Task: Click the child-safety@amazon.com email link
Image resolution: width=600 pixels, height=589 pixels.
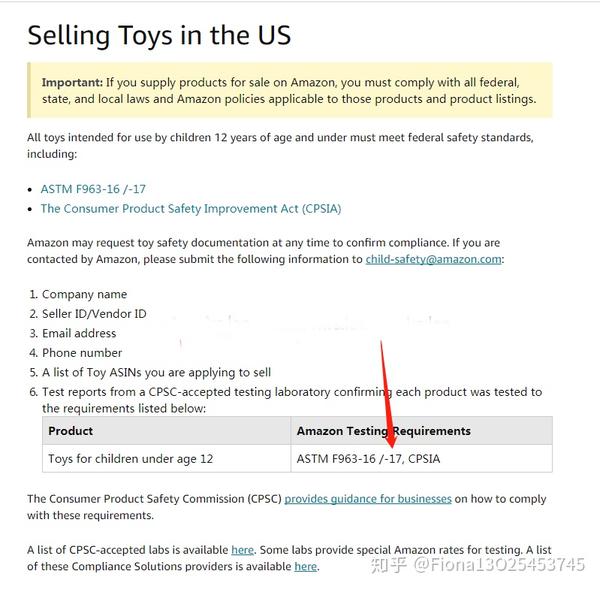Action: point(433,259)
